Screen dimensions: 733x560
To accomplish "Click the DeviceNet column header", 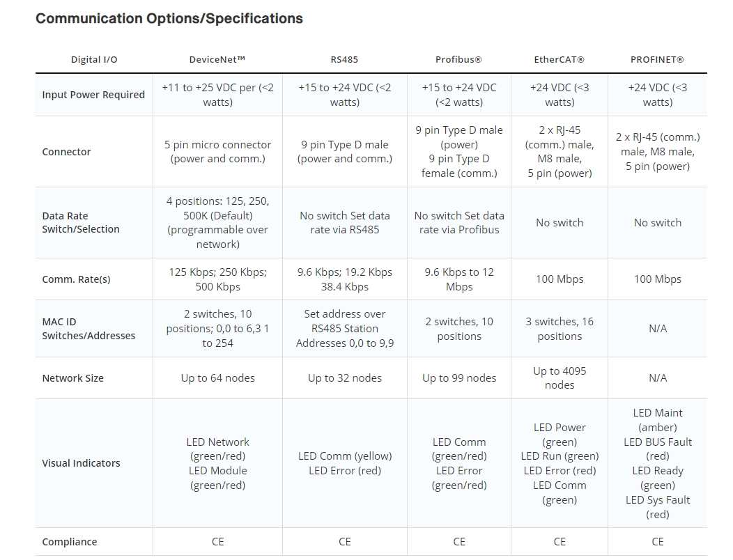I will [217, 59].
